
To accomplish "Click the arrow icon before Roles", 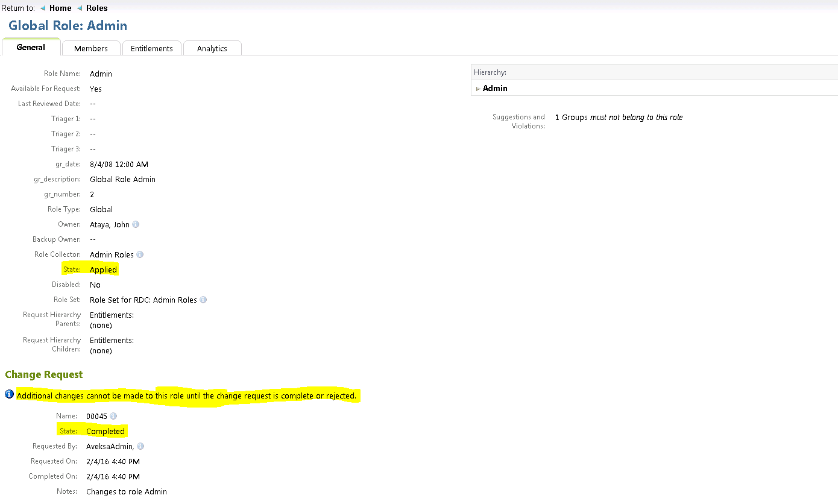I will [80, 8].
